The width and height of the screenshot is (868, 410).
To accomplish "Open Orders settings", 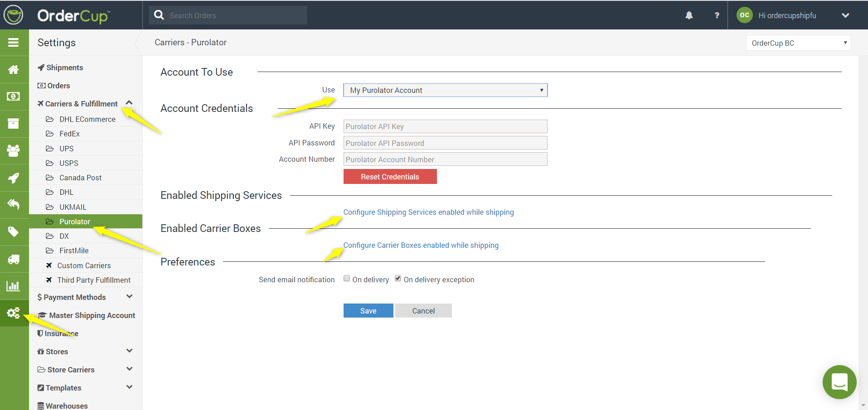I will coord(54,86).
